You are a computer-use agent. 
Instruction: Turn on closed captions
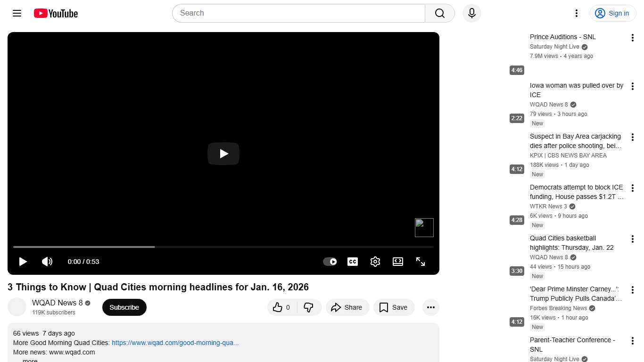tap(353, 262)
